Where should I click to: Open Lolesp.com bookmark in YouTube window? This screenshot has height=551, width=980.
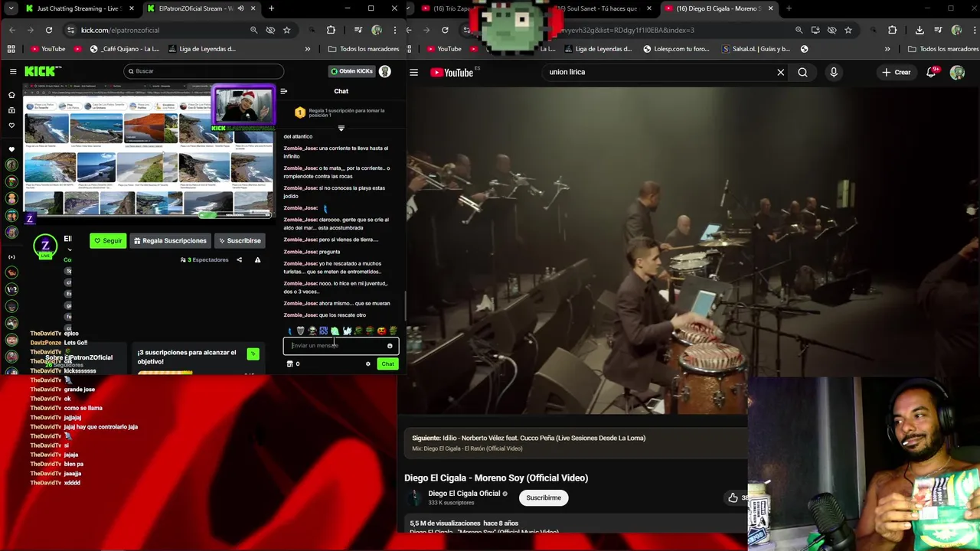[676, 49]
